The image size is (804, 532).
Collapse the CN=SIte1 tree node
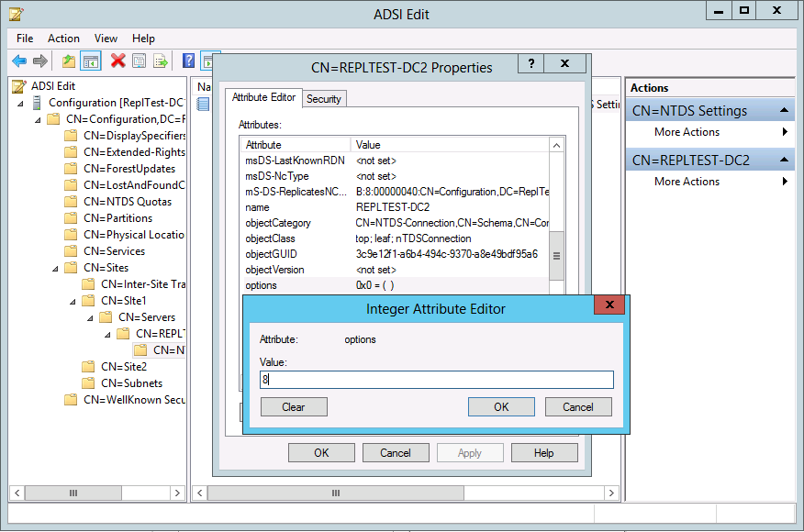pyautogui.click(x=73, y=302)
